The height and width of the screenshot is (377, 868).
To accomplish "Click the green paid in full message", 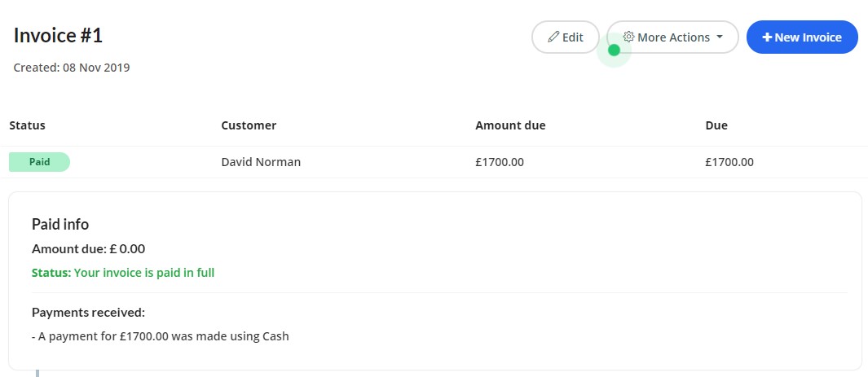I will coord(123,273).
